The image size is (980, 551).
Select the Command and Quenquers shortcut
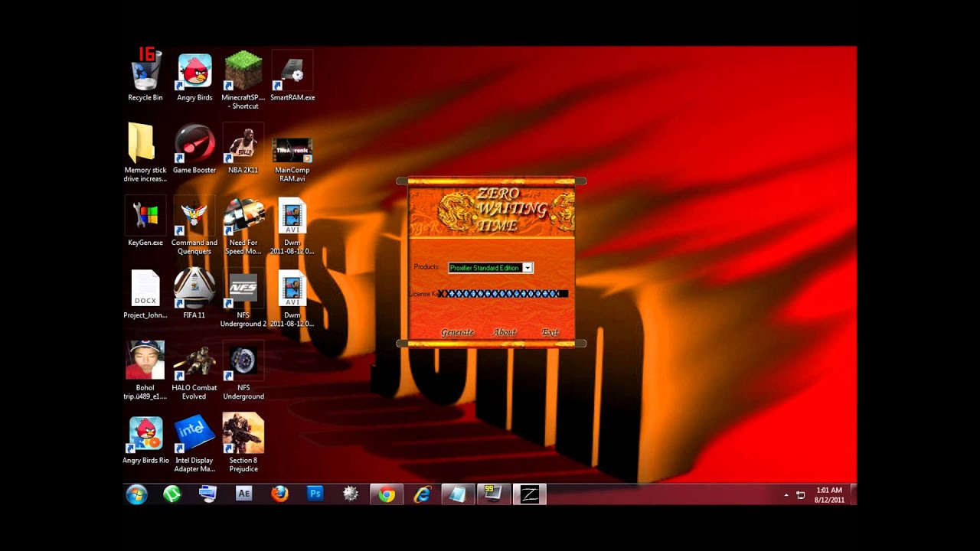pos(194,224)
